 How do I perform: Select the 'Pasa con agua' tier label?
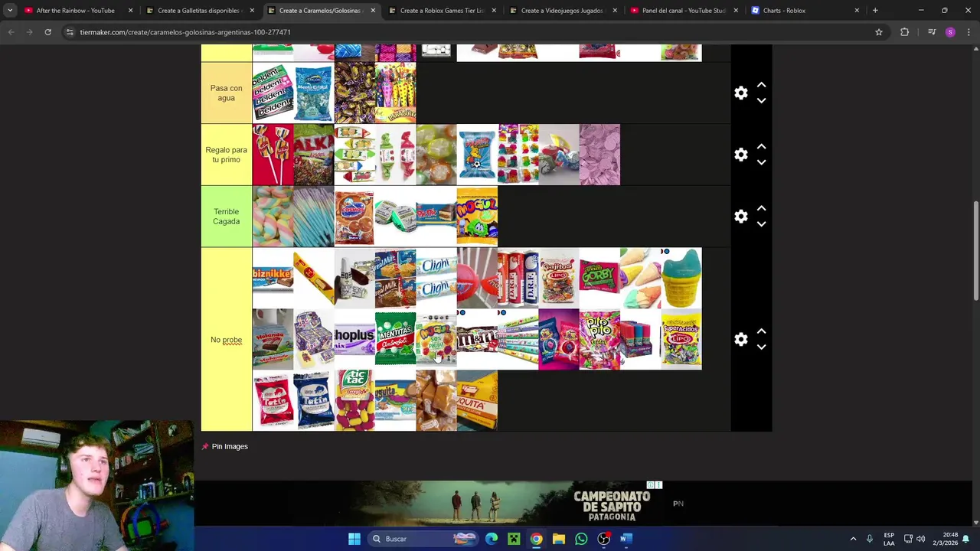(x=226, y=93)
